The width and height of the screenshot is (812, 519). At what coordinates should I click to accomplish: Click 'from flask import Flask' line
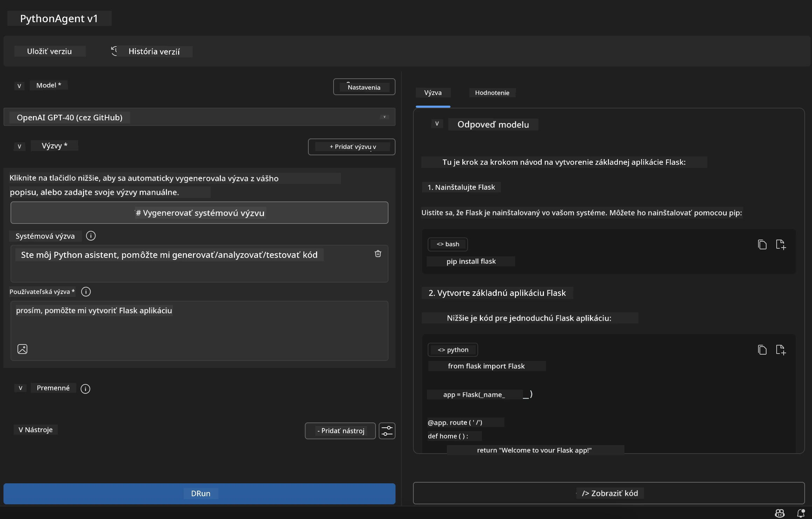coord(486,366)
